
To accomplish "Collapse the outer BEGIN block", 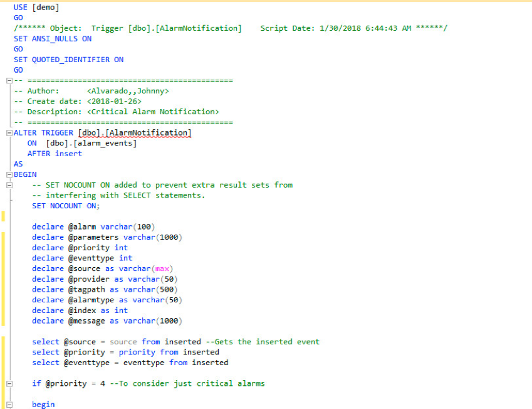I will click(9, 174).
